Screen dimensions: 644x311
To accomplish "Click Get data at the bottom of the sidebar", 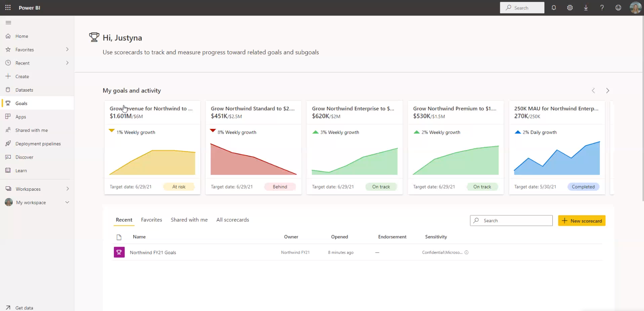I will pos(37,307).
